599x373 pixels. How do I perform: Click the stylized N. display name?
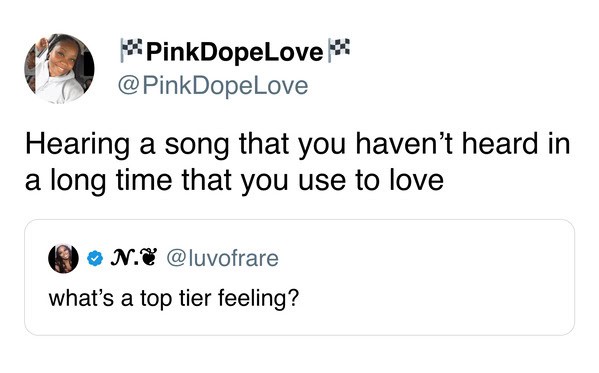click(x=124, y=258)
